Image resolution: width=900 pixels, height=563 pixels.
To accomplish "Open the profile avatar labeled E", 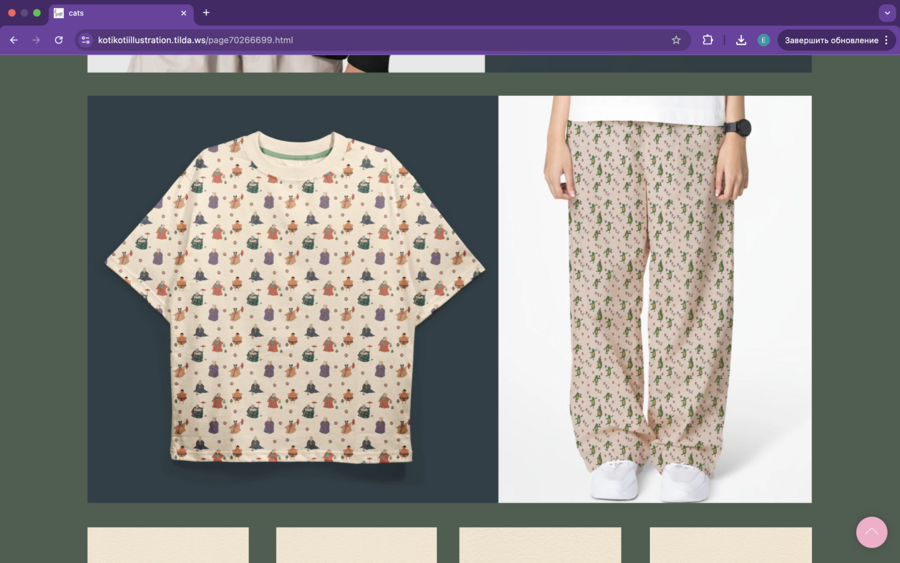I will (x=763, y=40).
